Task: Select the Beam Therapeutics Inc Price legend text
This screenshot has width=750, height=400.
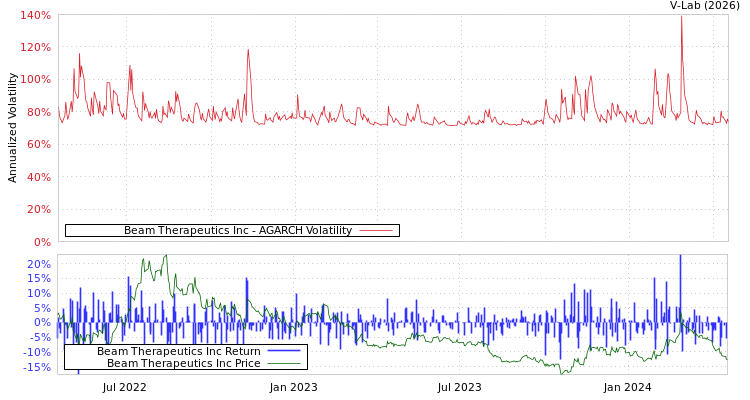Action: pos(183,363)
